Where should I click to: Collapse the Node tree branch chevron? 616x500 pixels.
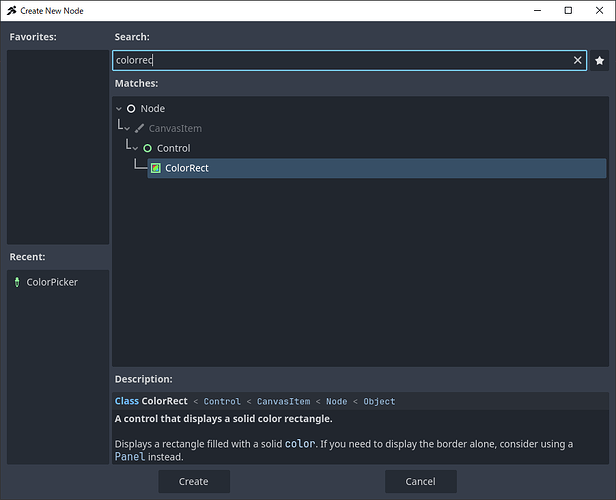click(x=119, y=108)
